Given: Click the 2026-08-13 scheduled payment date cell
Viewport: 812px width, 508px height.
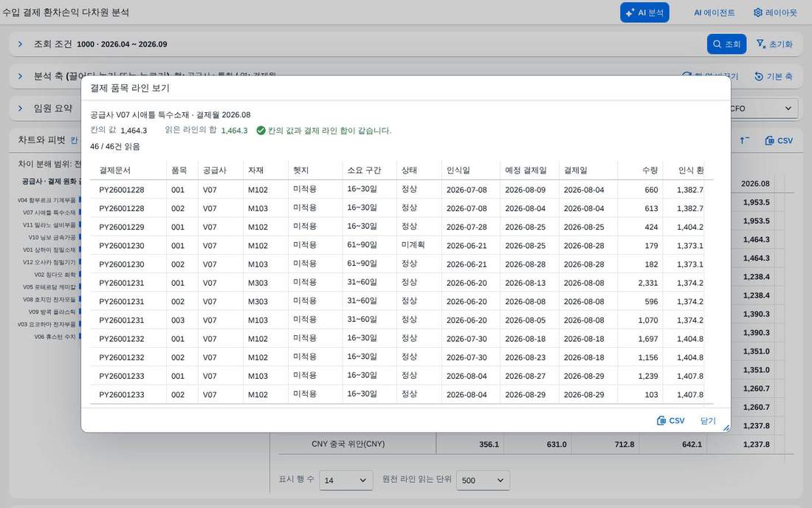Looking at the screenshot, I should [525, 284].
